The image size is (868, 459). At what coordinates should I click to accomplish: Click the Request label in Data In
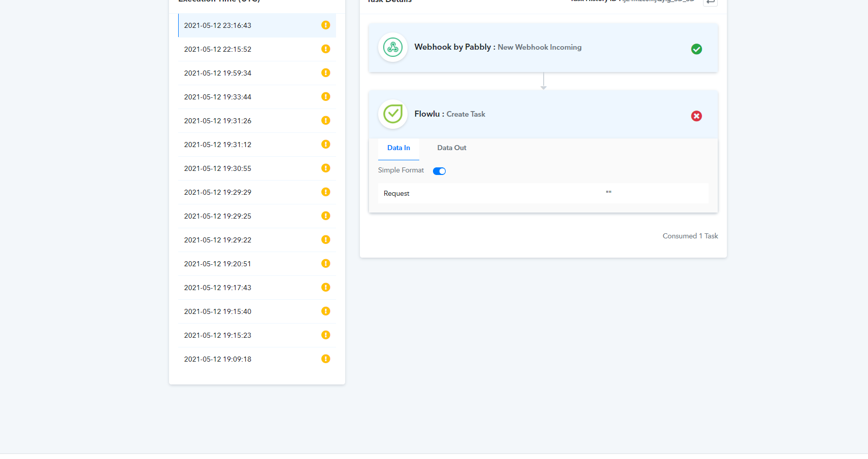pyautogui.click(x=396, y=194)
